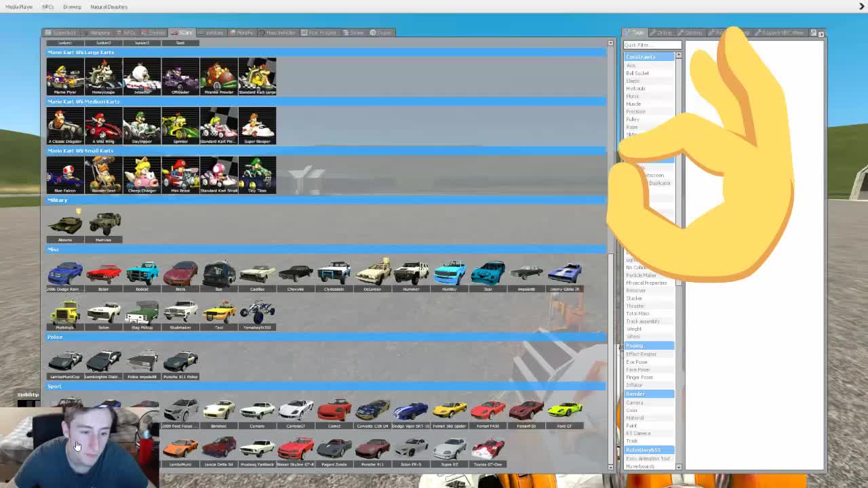868x488 pixels.
Task: Pick the Nissan Skyline GT-R
Action: [296, 449]
